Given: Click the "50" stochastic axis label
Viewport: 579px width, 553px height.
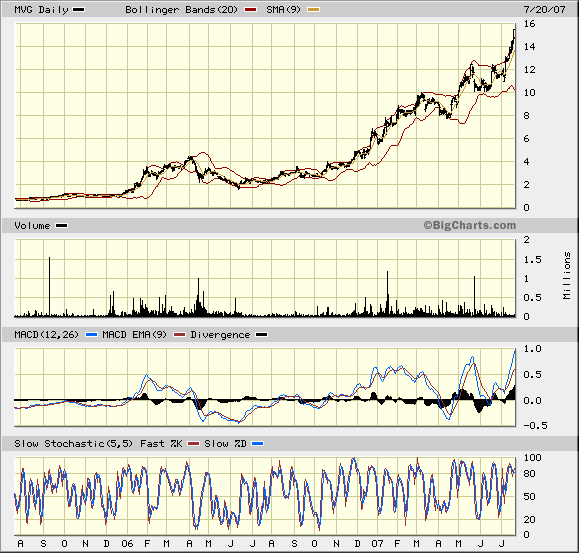Looking at the screenshot, I should [530, 497].
